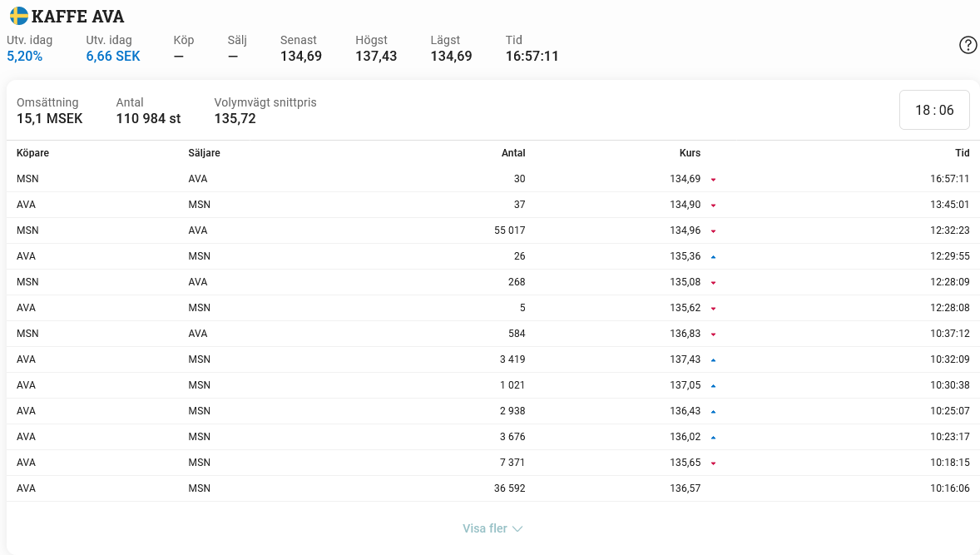Viewport: 980px width, 555px height.
Task: Click the Swedish flag icon beside KAFFE AVA
Action: pyautogui.click(x=19, y=16)
